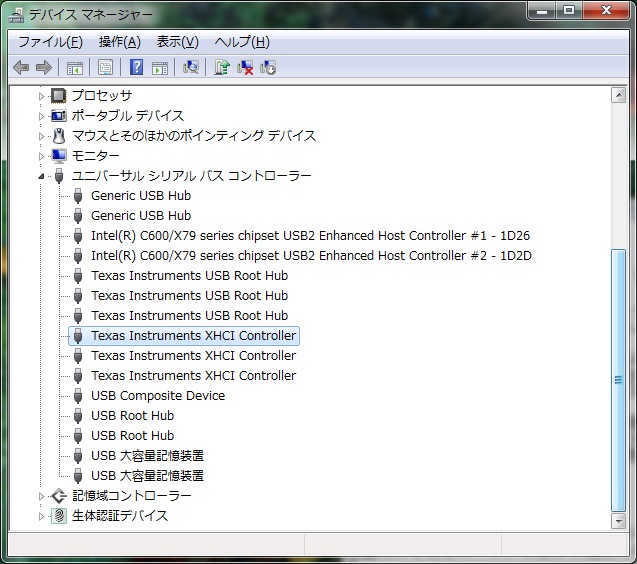Expand the モニター node
Screen dimensions: 637x564
[41, 156]
